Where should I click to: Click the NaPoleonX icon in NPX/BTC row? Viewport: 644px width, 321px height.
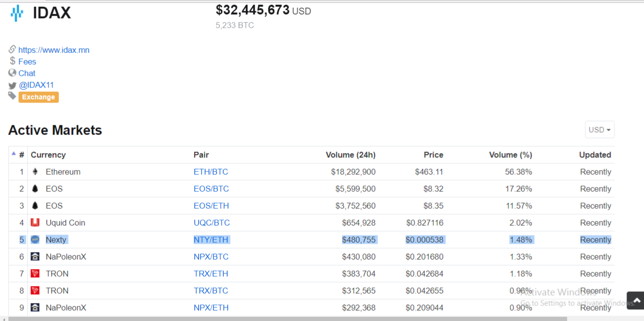(x=35, y=256)
